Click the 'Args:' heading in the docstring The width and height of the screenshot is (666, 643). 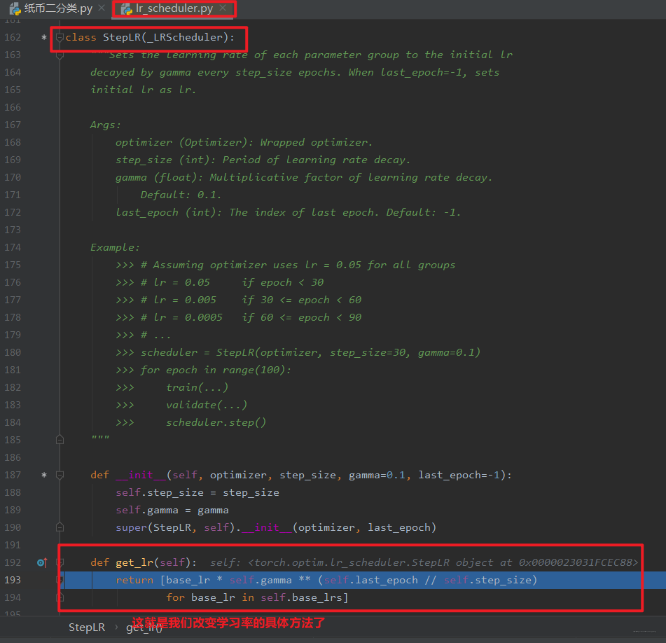pyautogui.click(x=105, y=125)
